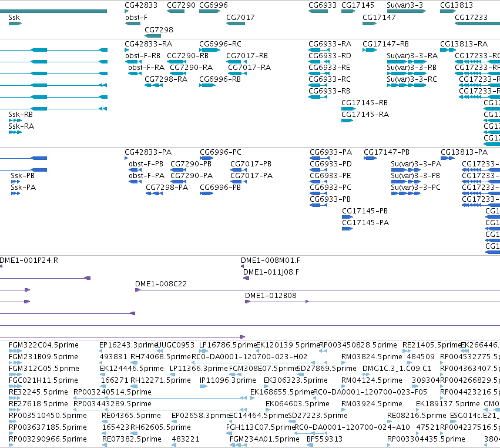Select protein CG42833-PA
The image size is (500, 448).
(x=126, y=158)
